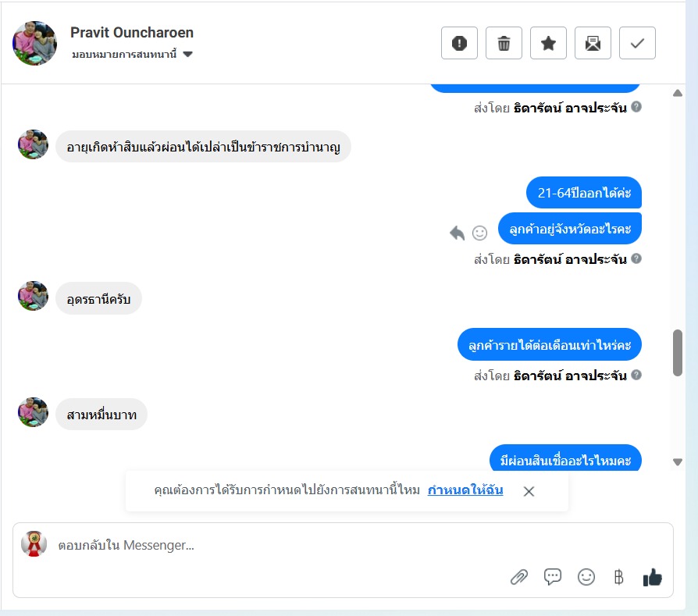Screen dimensions: 698x616
Task: Click the กำหนดให้ฉัน link
Action: (465, 490)
